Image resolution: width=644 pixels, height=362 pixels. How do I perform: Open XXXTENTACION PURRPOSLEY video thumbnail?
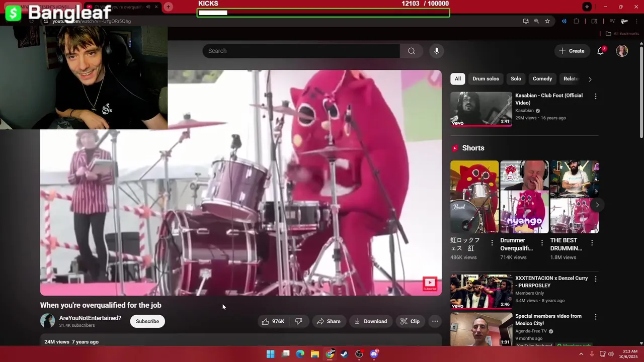click(x=481, y=291)
